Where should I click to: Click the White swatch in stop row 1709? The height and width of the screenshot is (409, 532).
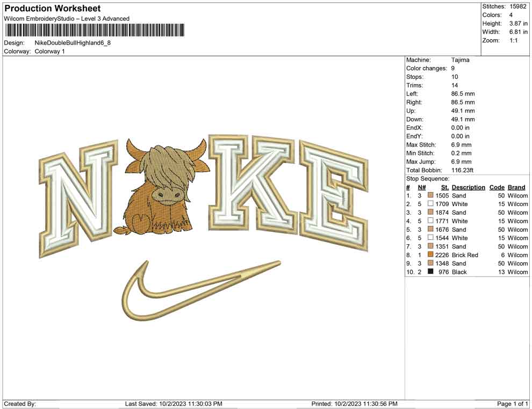point(430,203)
